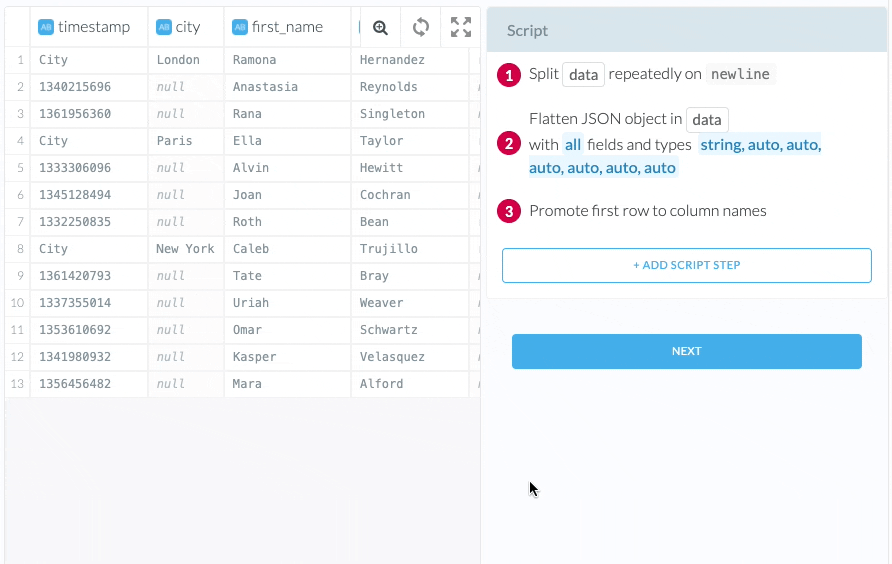Change the 'newline' delimiter in step 1
The width and height of the screenshot is (892, 564).
pos(740,75)
